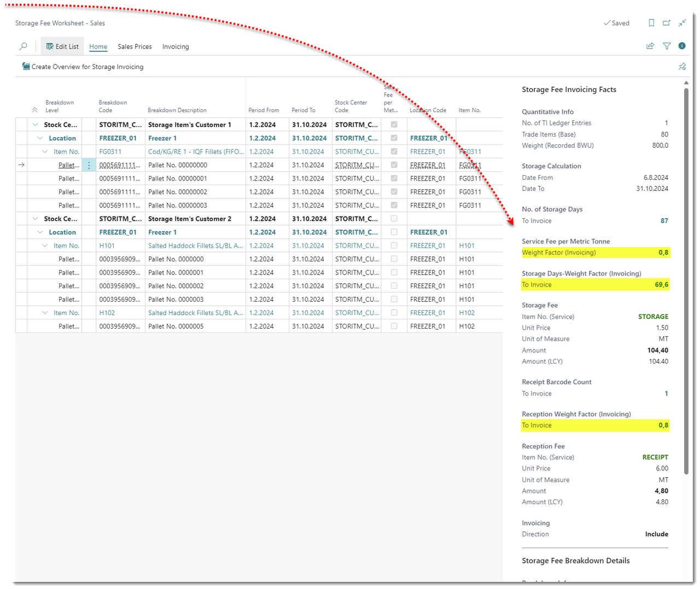Click Create Overview for Storage Invoicing
Image resolution: width=700 pixels, height=589 pixels.
(83, 67)
